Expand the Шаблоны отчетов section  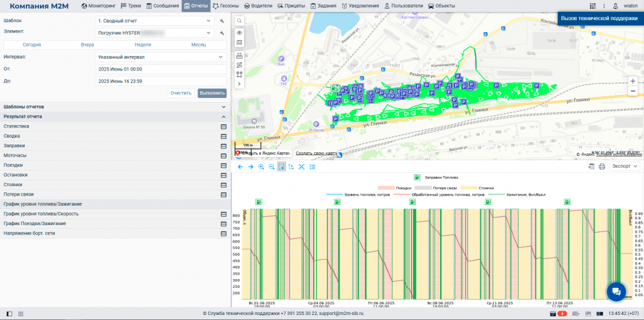pyautogui.click(x=115, y=107)
